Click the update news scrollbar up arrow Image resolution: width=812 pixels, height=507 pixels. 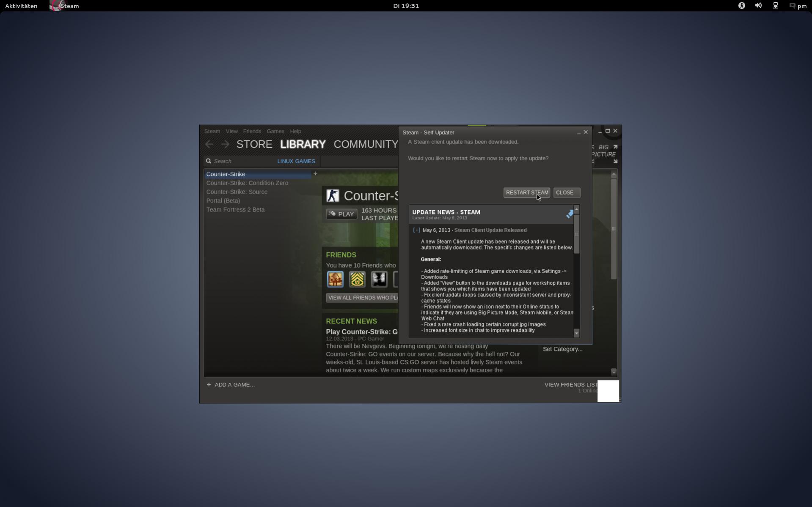[576, 210]
